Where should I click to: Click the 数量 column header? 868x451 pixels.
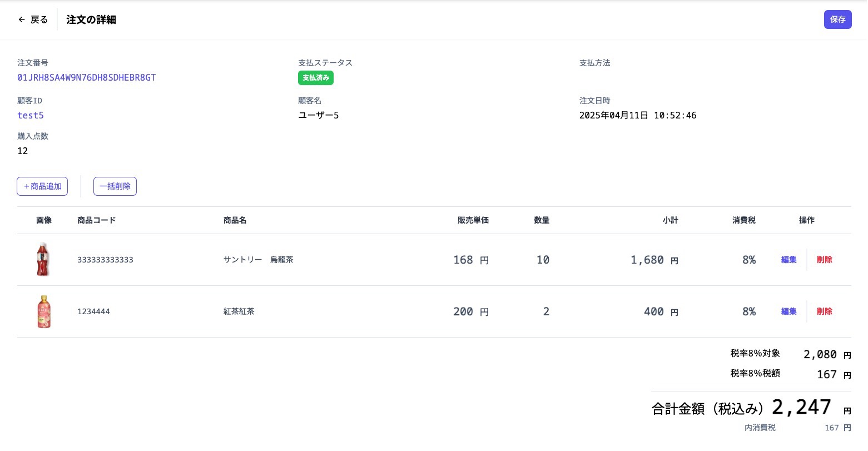(542, 220)
